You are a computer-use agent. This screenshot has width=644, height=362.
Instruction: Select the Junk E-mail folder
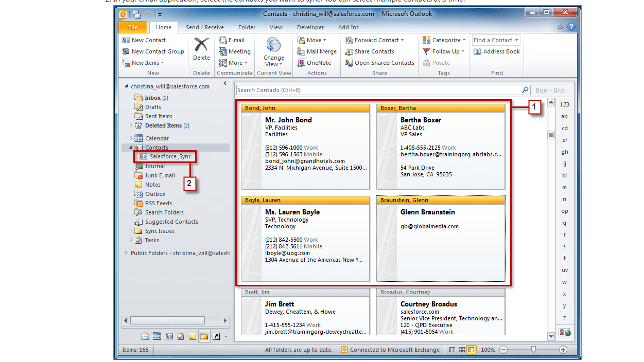[154, 175]
